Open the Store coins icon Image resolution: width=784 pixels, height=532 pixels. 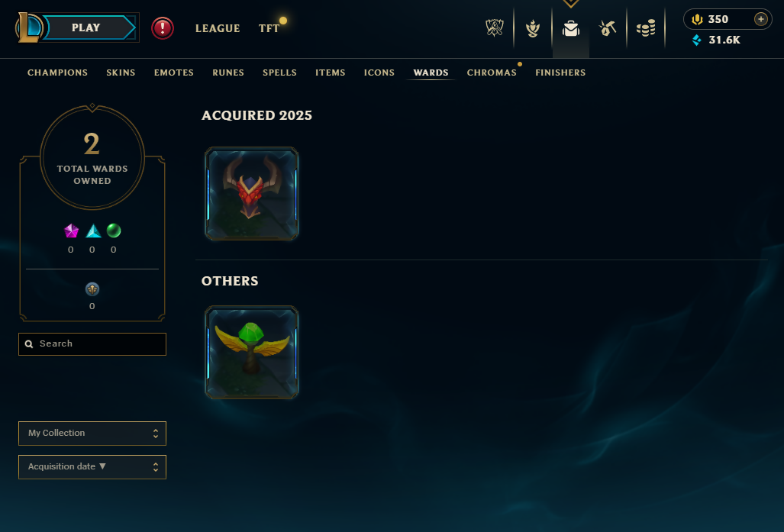point(646,28)
